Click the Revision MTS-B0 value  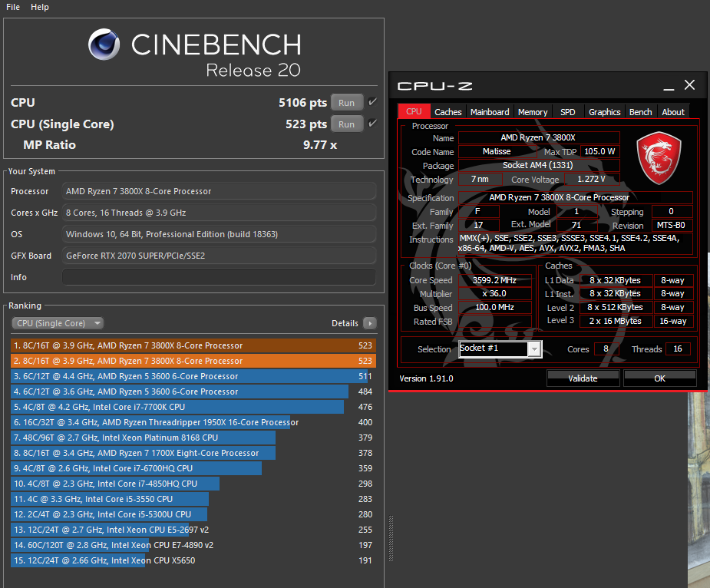672,225
